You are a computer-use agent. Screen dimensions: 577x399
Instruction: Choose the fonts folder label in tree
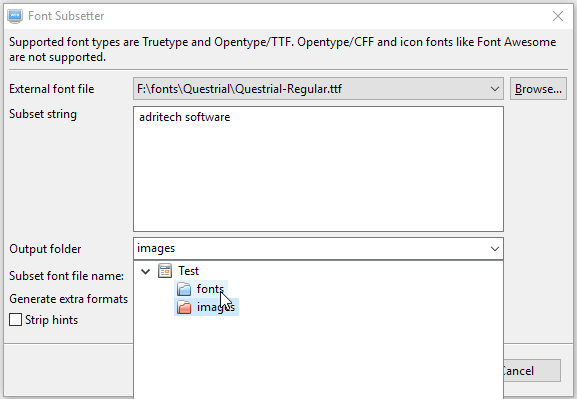click(x=210, y=289)
